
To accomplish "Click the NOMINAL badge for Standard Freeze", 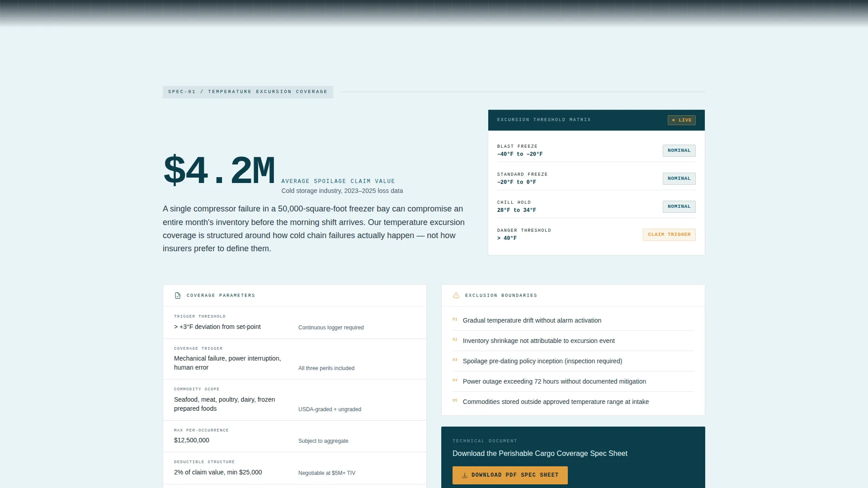I will [x=679, y=178].
